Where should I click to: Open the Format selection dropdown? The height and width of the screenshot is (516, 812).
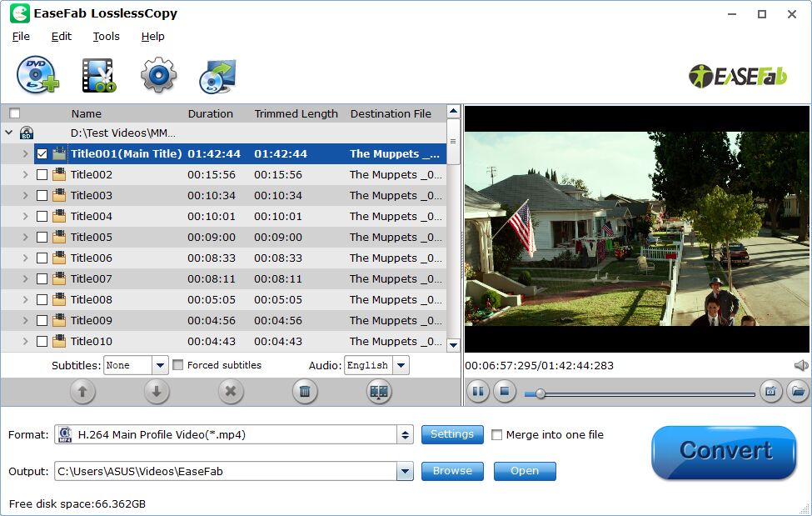point(405,434)
